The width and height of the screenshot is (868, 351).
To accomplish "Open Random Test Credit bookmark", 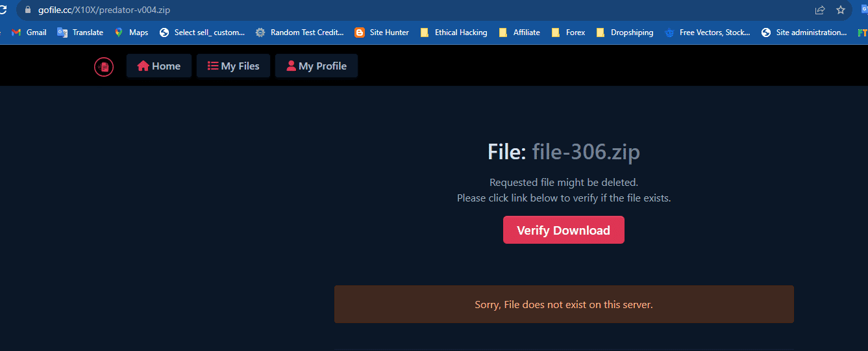I will coord(300,32).
